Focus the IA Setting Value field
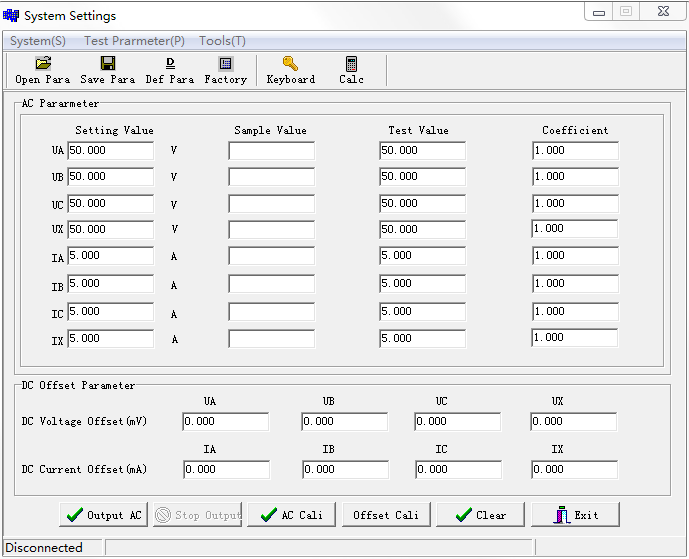 pyautogui.click(x=111, y=256)
